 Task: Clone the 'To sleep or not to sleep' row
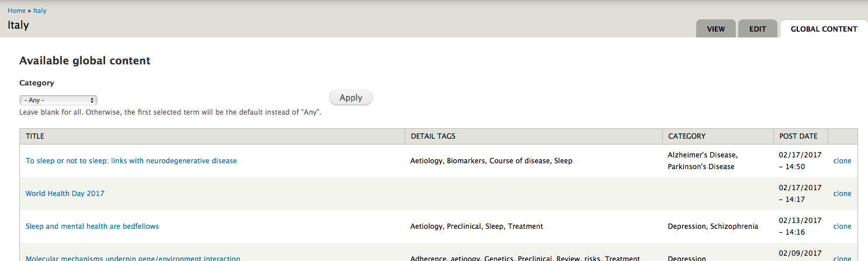[x=842, y=161]
